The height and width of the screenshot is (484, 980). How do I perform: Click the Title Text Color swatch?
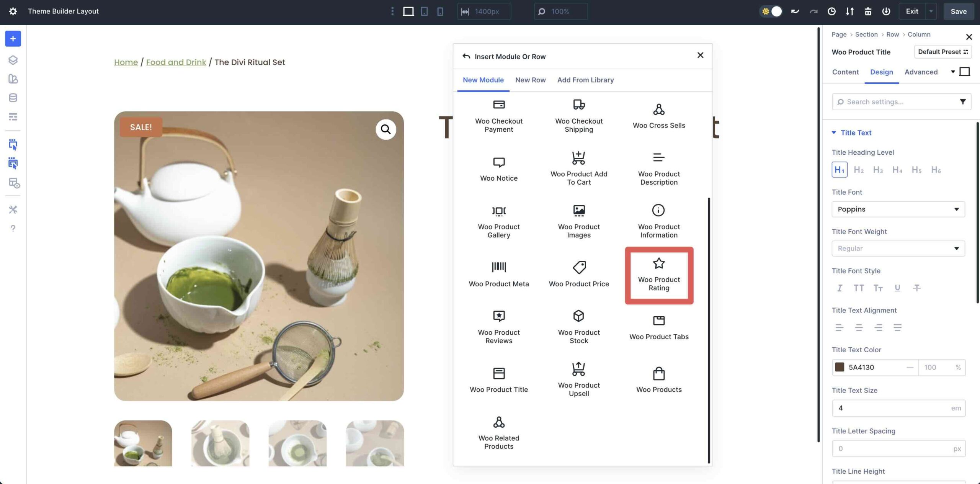click(x=839, y=367)
